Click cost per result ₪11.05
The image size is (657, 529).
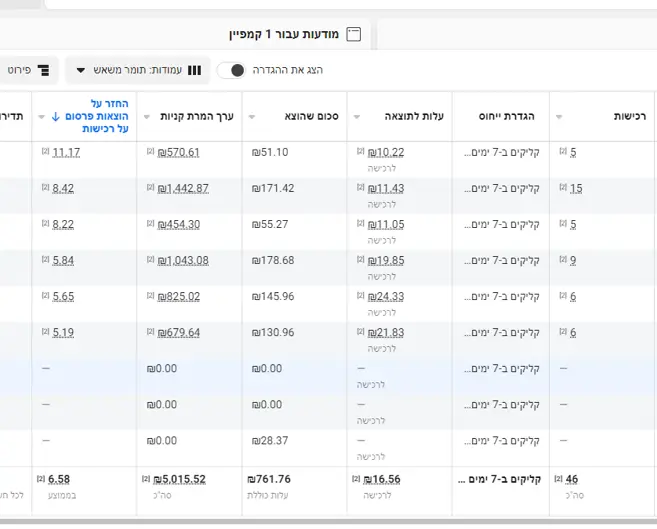(386, 225)
